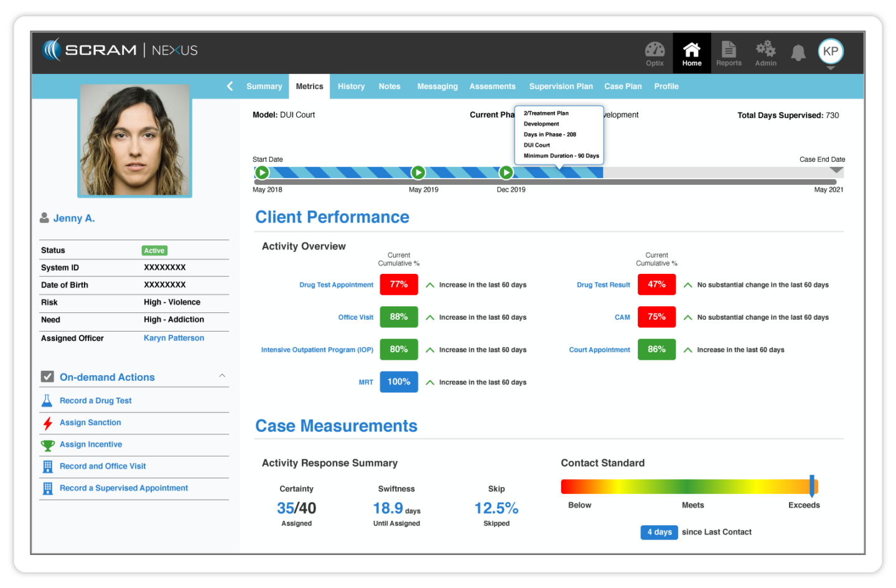Select the Home icon in top navigation
The width and height of the screenshot is (896, 588).
pyautogui.click(x=691, y=52)
